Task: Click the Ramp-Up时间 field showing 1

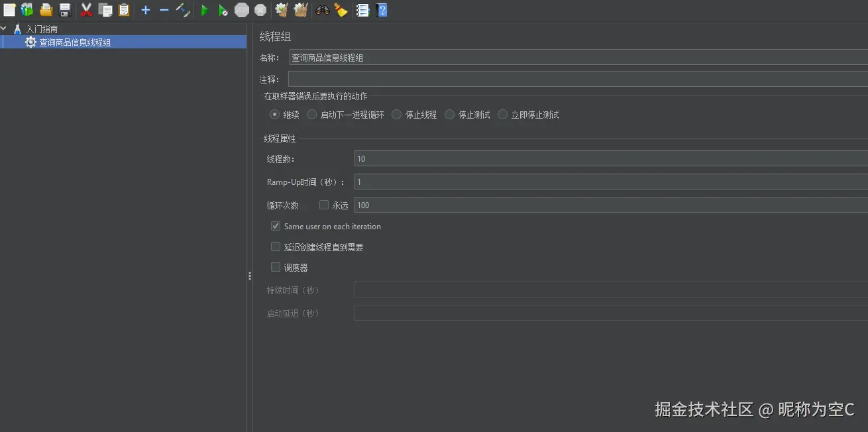Action: 611,182
